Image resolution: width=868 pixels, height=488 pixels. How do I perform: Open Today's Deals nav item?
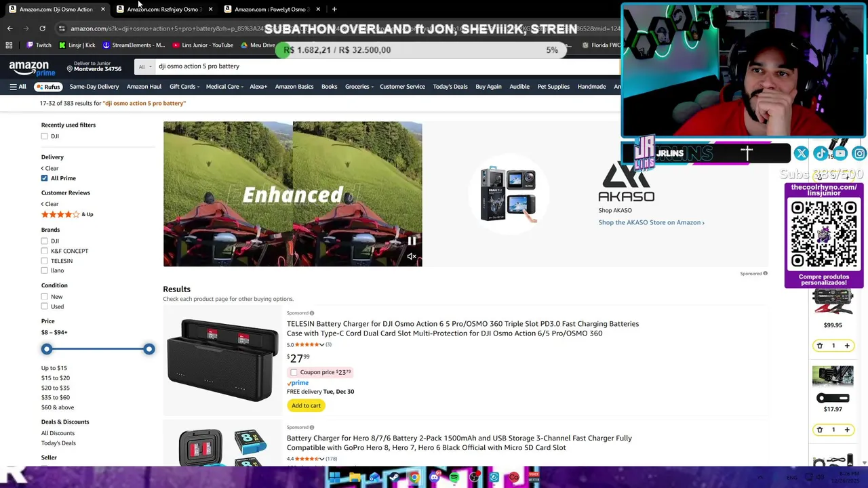450,87
